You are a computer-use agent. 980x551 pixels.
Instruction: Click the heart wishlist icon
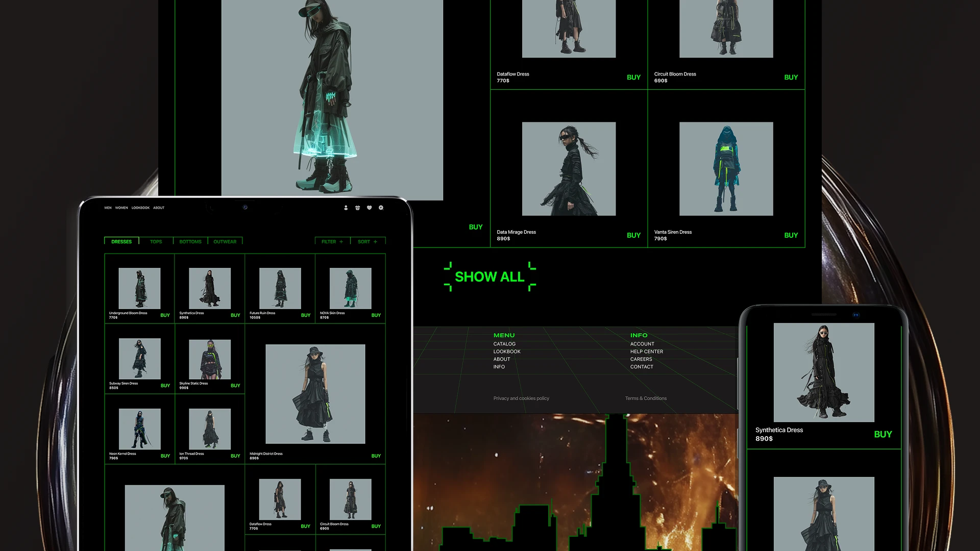click(369, 208)
